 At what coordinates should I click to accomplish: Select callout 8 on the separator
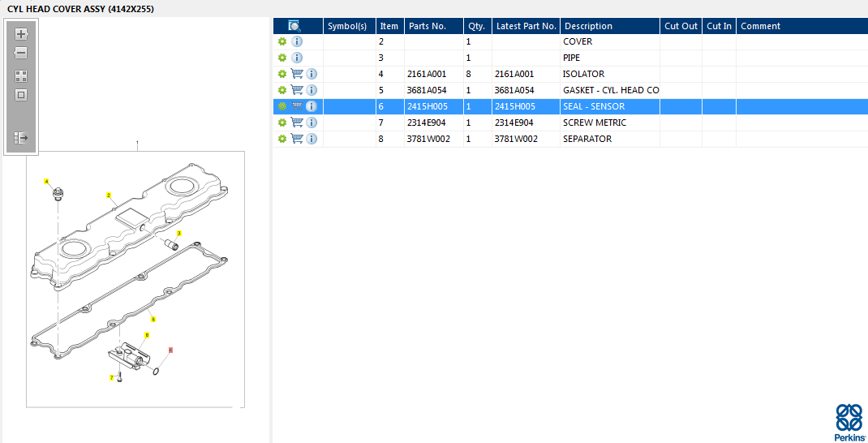[x=147, y=335]
